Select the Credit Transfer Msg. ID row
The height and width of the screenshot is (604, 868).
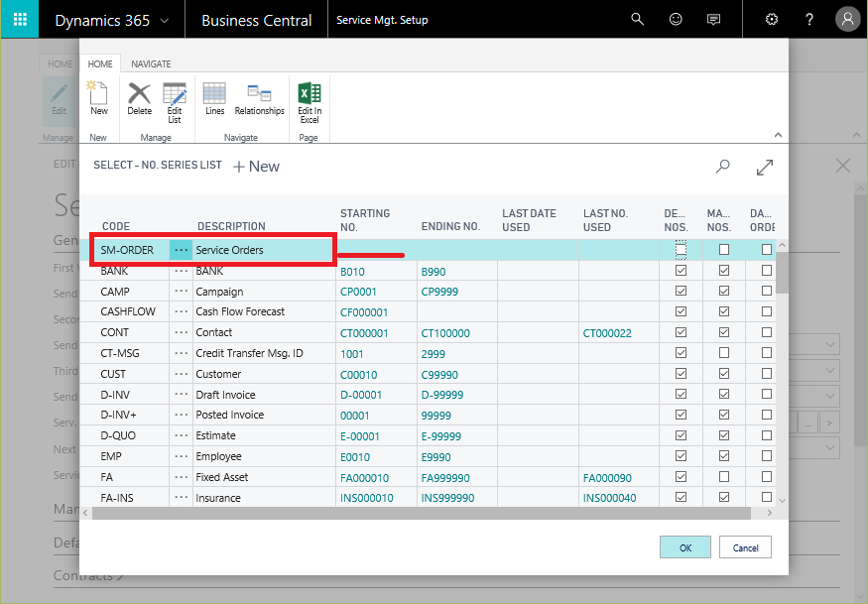click(428, 353)
